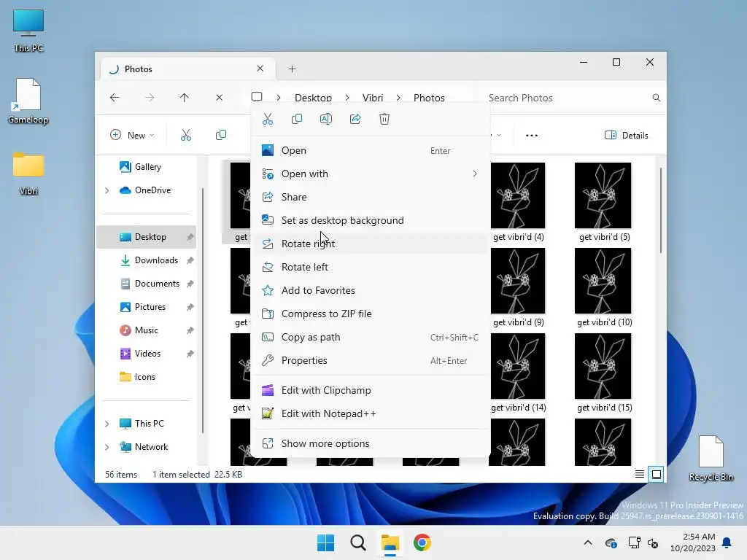This screenshot has height=560, width=747.
Task: Open a new tab with plus button
Action: [x=292, y=69]
